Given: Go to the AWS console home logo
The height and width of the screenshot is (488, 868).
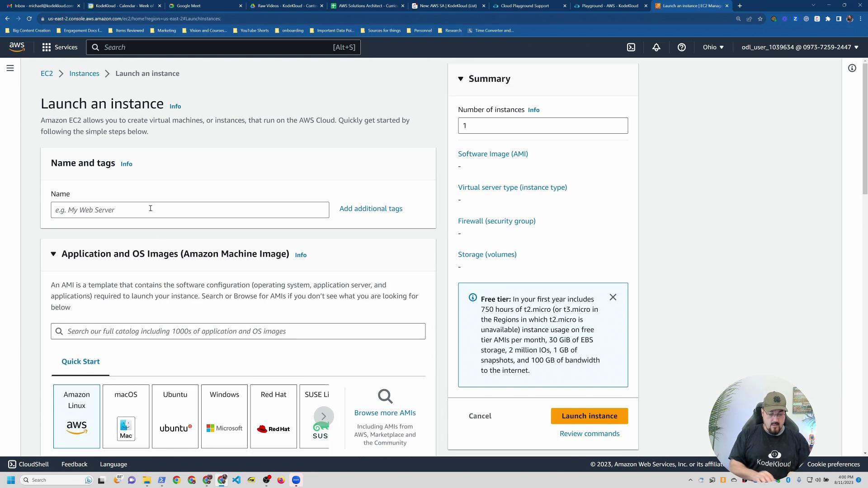Looking at the screenshot, I should click(17, 47).
